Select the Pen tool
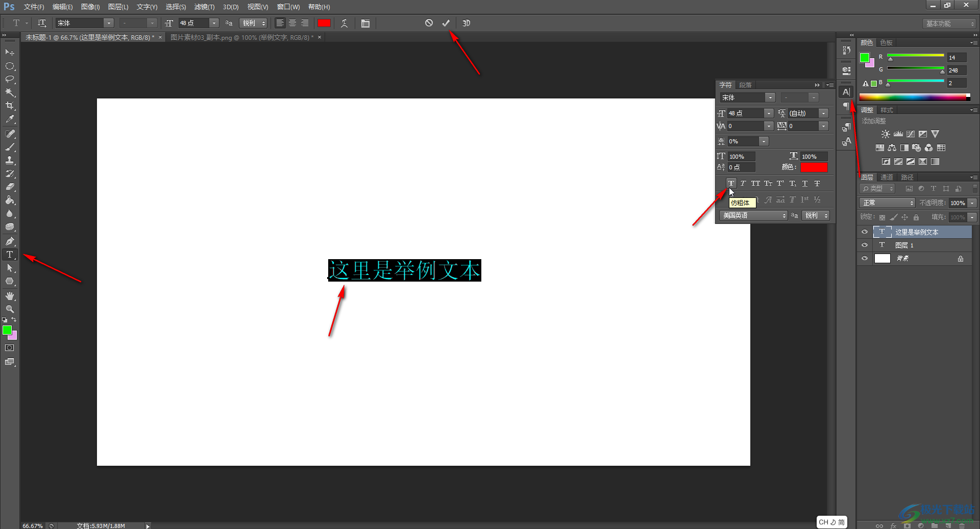The width and height of the screenshot is (980, 529). pyautogui.click(x=10, y=241)
